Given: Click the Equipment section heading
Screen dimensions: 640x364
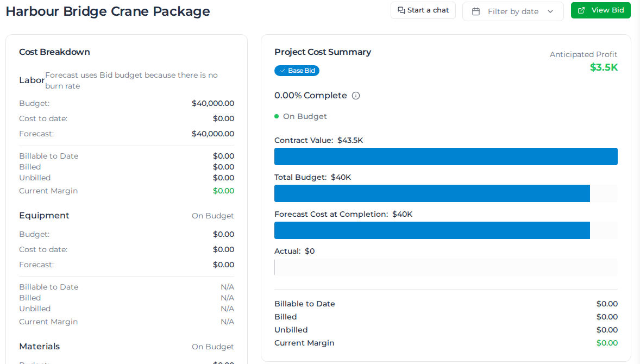Looking at the screenshot, I should click(x=44, y=216).
